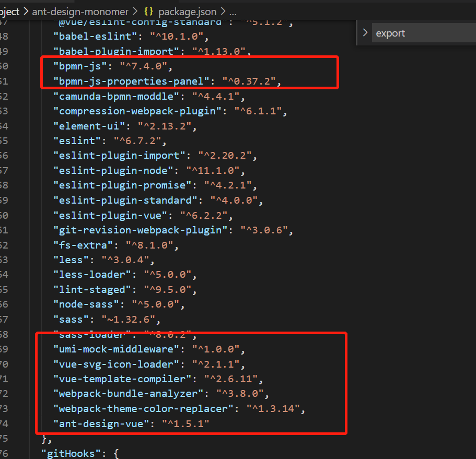Click the "vue-svg-icon-loader" key

click(117, 364)
